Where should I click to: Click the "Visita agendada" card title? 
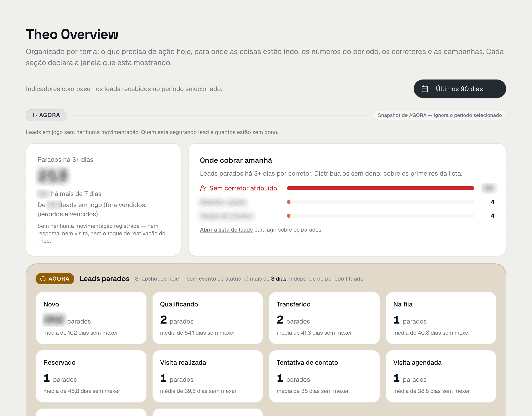pos(417,363)
